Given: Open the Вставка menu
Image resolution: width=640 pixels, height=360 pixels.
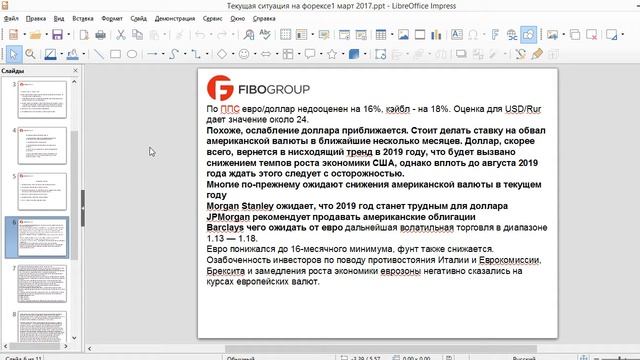Looking at the screenshot, I should point(83,19).
